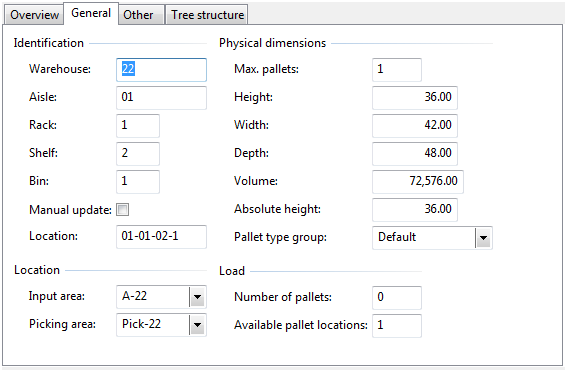Open the Other tab
This screenshot has width=567, height=372.
[141, 15]
